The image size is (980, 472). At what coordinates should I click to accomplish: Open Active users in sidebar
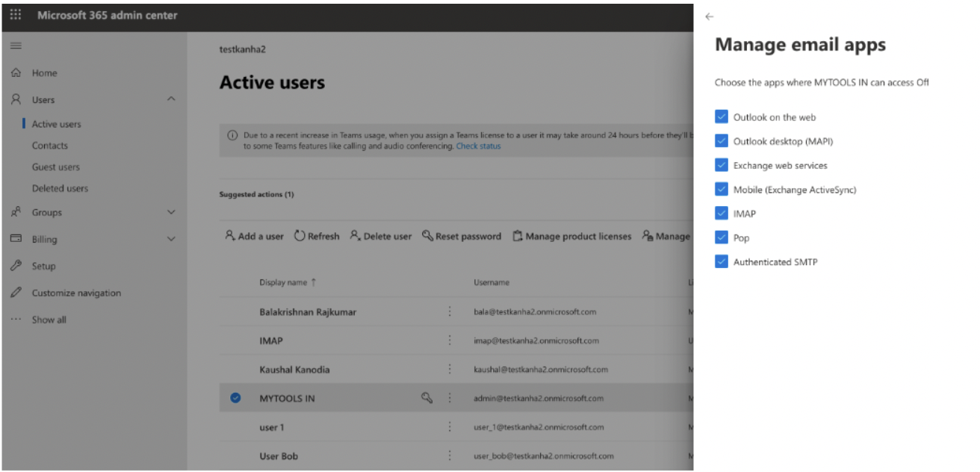(57, 124)
